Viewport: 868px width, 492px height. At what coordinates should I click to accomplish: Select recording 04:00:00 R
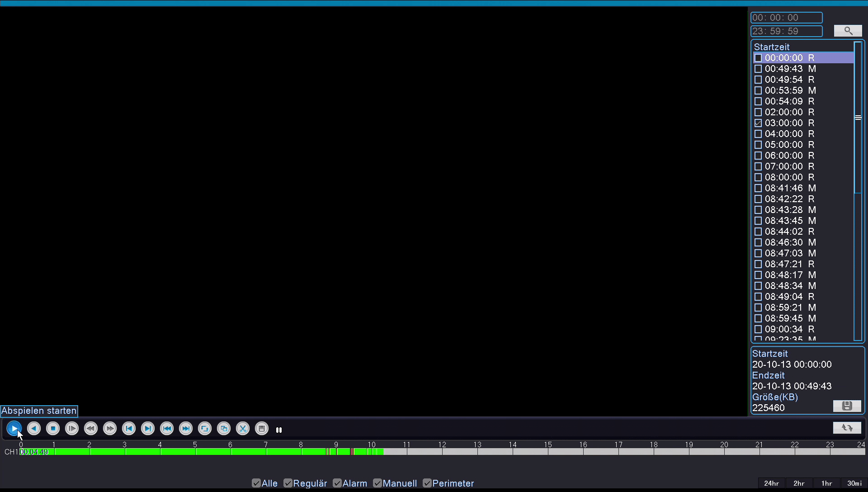click(803, 134)
